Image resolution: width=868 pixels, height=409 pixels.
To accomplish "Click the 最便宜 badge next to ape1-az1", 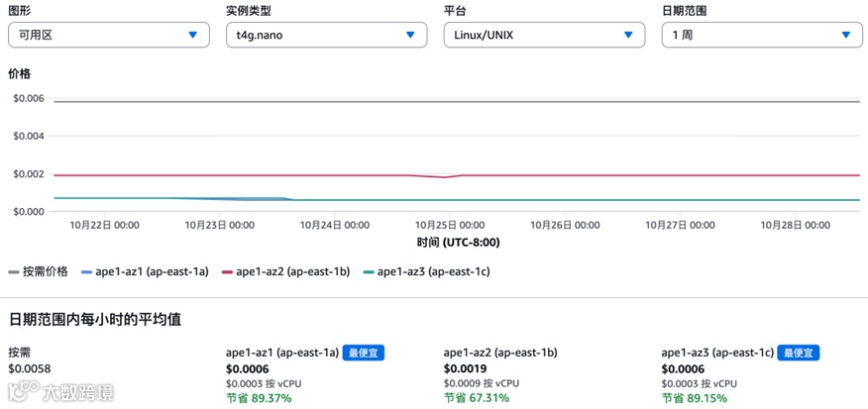I will coord(363,354).
